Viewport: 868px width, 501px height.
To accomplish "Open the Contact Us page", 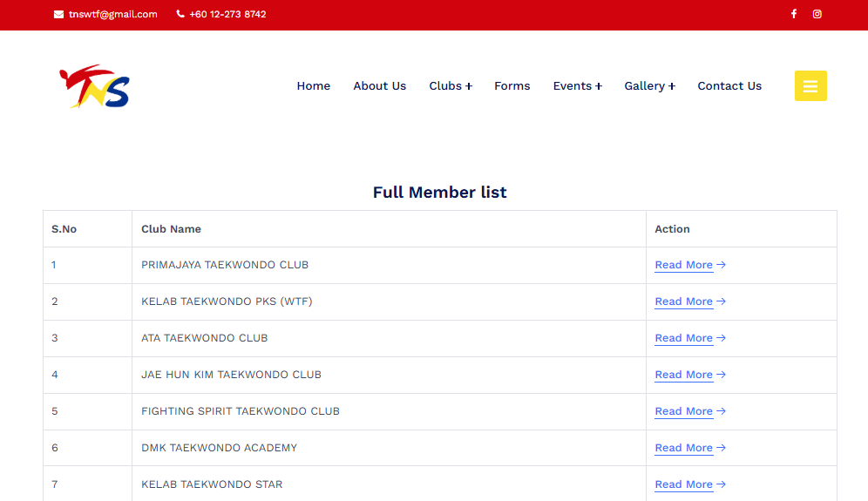I will point(729,85).
